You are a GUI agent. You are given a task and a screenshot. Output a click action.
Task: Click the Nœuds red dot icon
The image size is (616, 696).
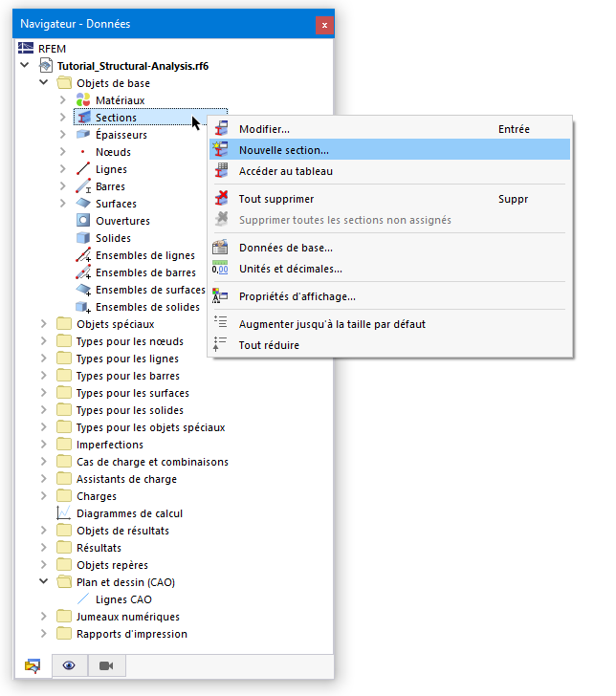click(83, 152)
